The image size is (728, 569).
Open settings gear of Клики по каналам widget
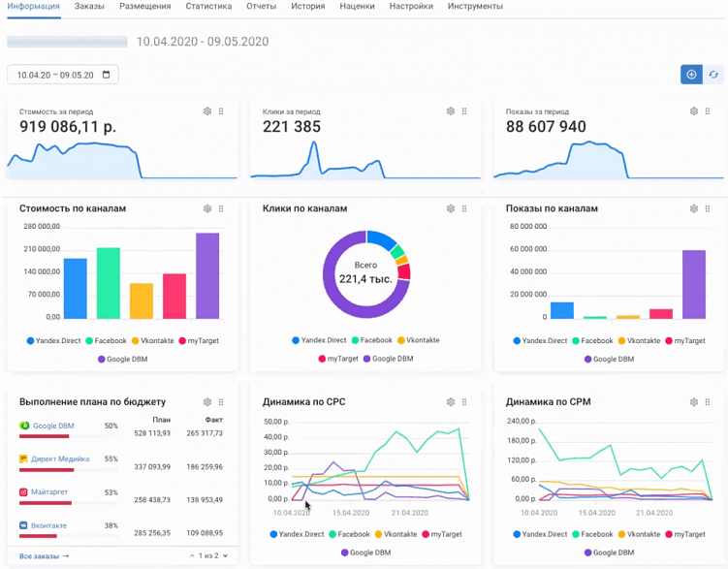451,208
